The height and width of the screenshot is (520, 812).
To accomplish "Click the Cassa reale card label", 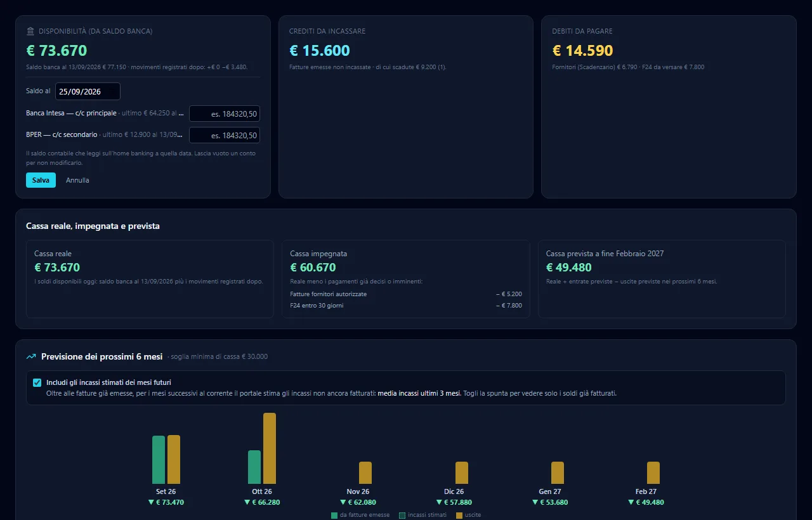I will pos(53,254).
